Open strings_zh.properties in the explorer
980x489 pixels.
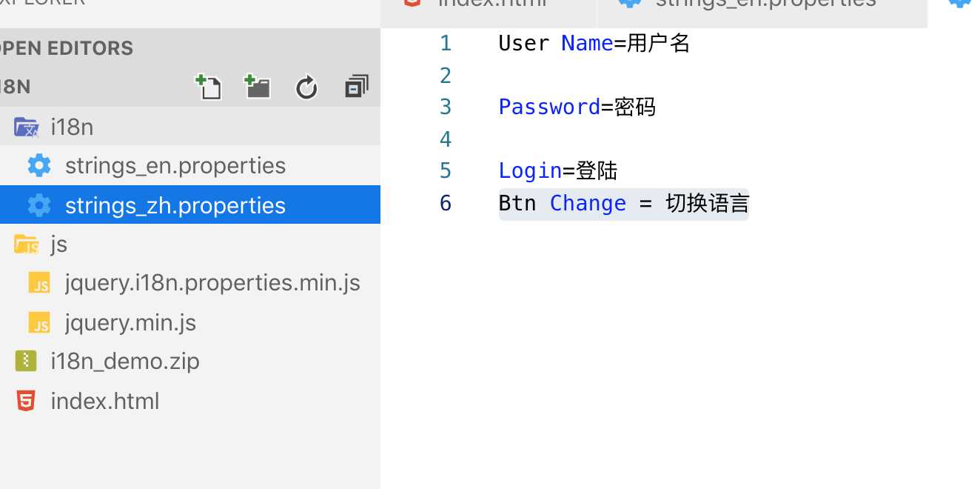coord(175,205)
